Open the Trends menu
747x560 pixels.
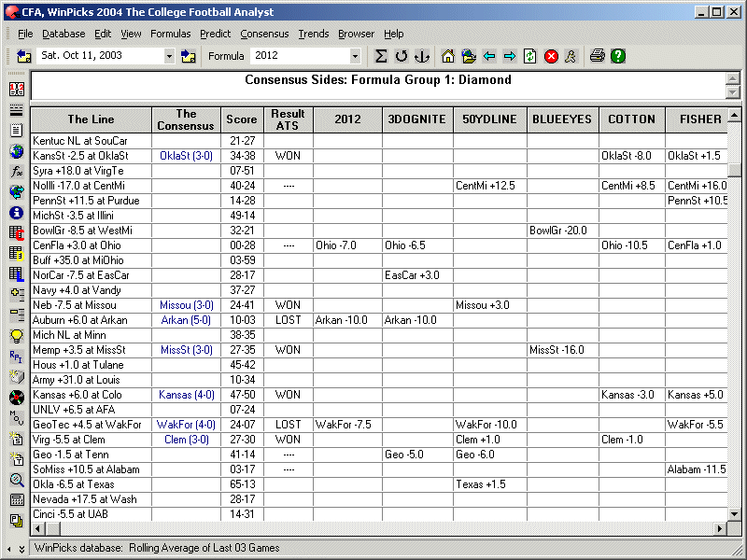tap(314, 34)
